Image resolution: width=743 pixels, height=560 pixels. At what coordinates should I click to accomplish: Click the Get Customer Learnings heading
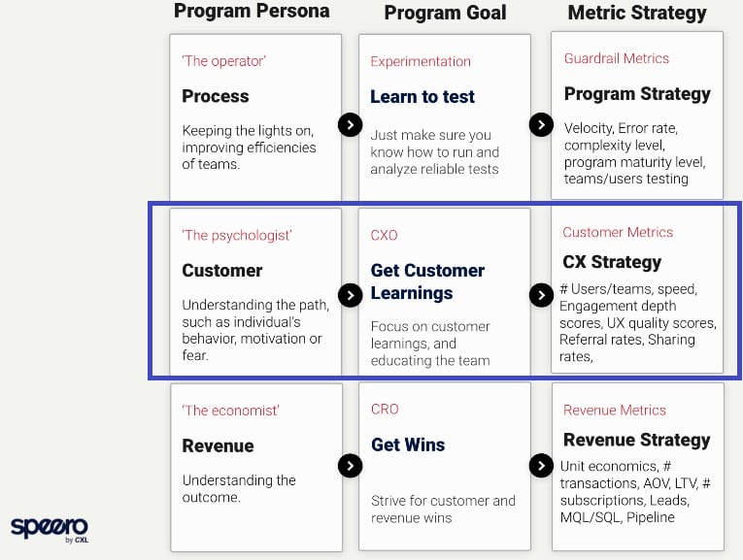pyautogui.click(x=427, y=281)
